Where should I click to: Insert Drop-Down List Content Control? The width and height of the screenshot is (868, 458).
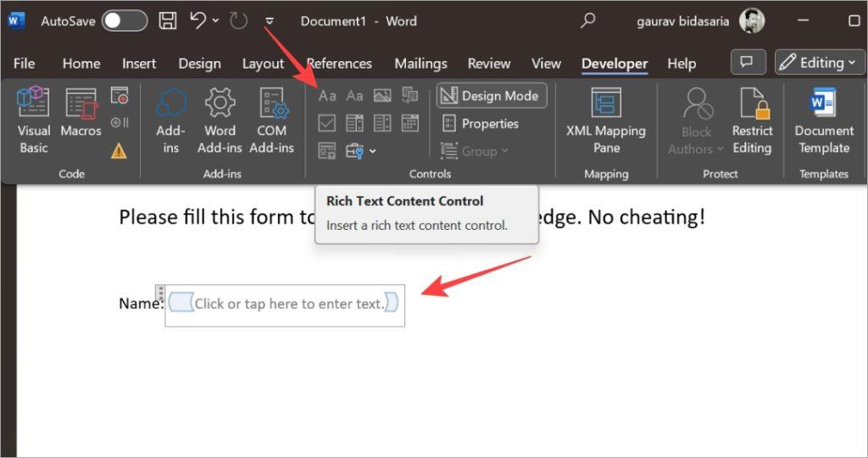pos(382,123)
